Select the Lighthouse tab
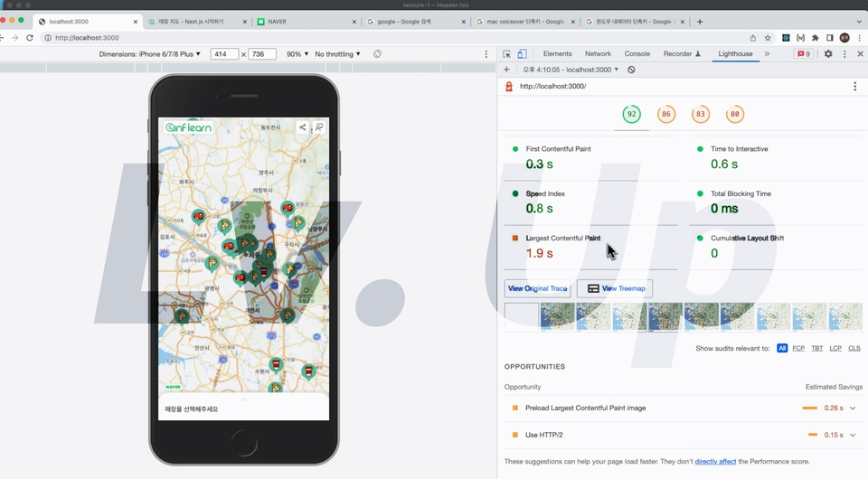Image resolution: width=868 pixels, height=479 pixels. pos(735,54)
